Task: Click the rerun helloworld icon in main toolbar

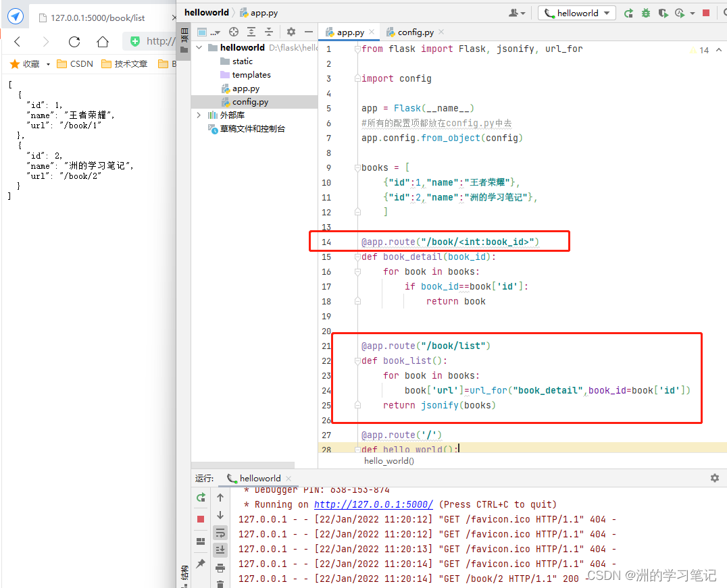Action: pyautogui.click(x=629, y=13)
